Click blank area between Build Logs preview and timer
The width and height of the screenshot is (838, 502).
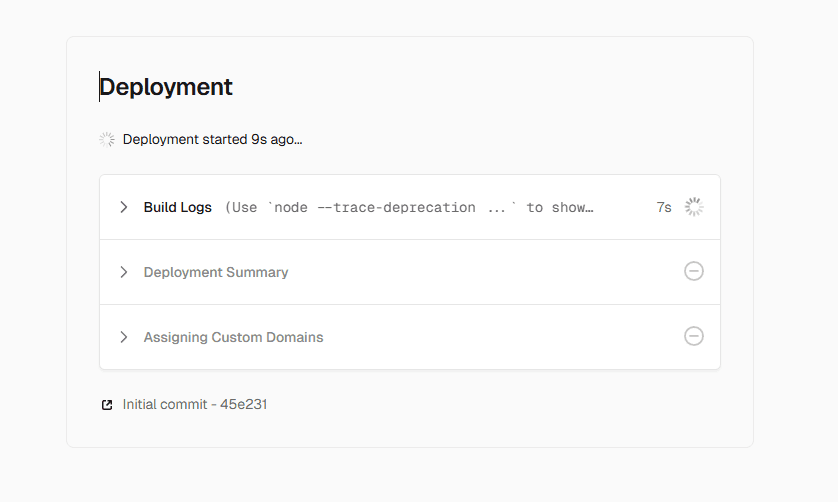coord(625,207)
